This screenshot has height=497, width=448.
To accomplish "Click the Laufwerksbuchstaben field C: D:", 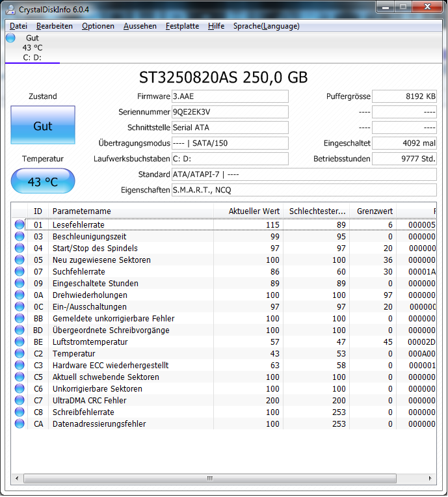I will coord(230,159).
